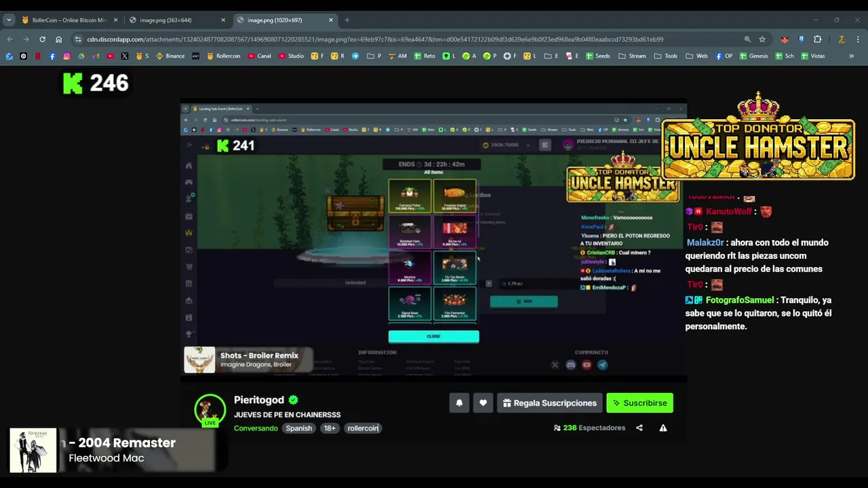868x488 pixels.
Task: Open the Facebook bookmark in the main bookmarks bar
Action: 52,56
